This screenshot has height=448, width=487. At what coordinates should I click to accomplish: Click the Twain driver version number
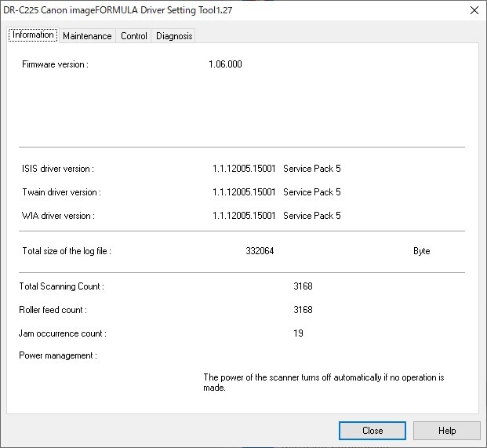[244, 192]
